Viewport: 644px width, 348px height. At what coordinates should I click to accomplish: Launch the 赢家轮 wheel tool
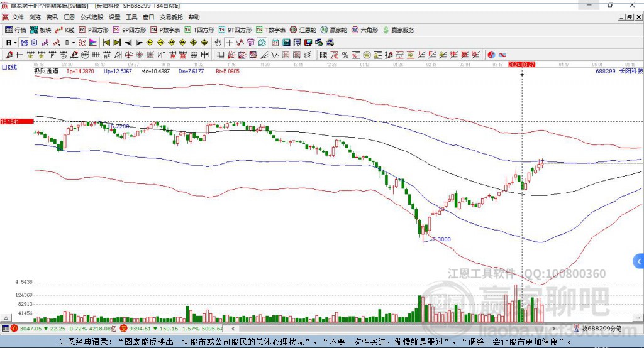click(x=333, y=30)
